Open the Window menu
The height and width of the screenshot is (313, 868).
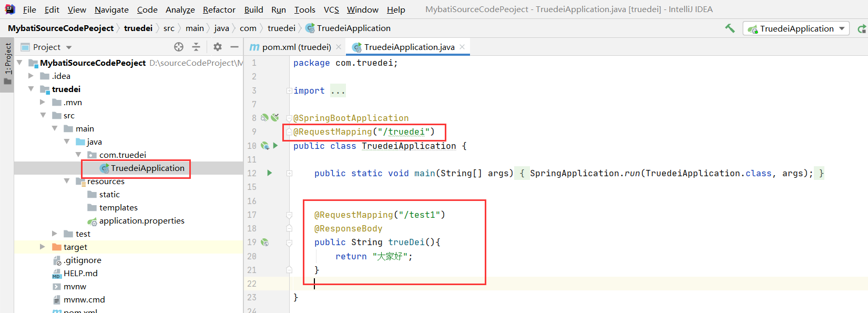[363, 9]
